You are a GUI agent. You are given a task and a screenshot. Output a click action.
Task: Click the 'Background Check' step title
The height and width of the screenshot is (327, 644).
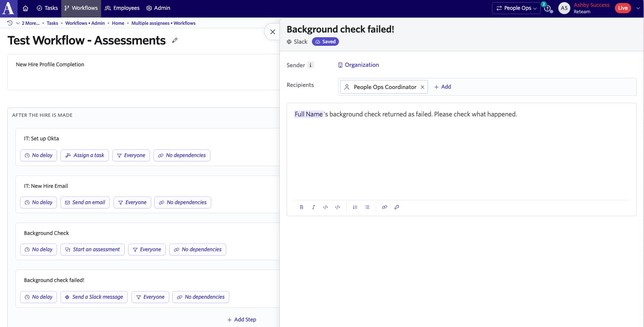click(46, 233)
